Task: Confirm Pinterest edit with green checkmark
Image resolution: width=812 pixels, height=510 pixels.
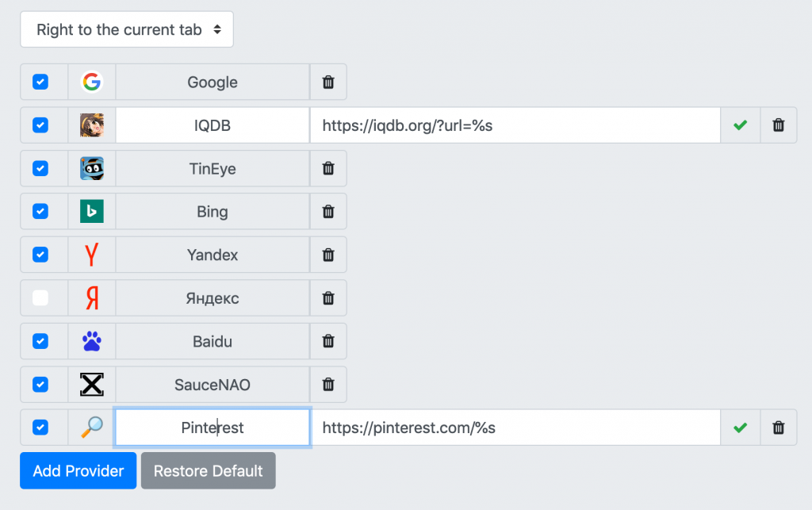Action: coord(741,428)
